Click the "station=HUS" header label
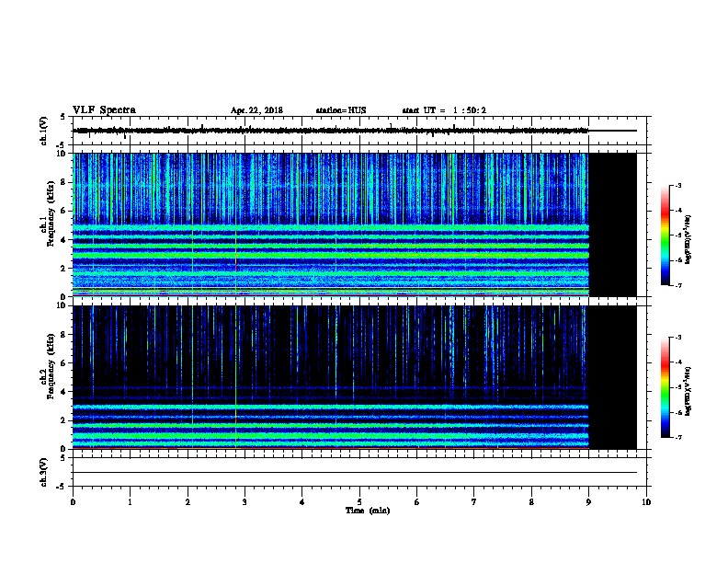728x563 pixels. [341, 110]
